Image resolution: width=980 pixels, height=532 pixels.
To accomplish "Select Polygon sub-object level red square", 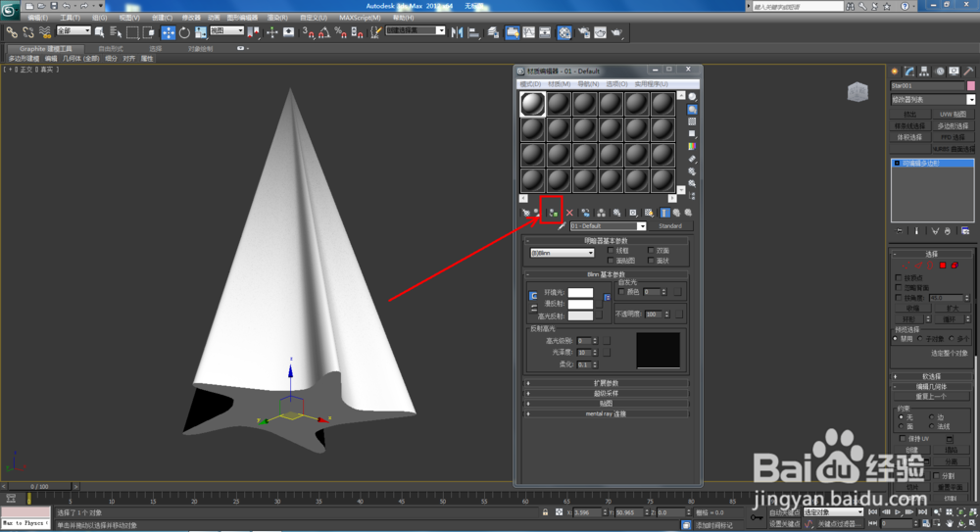I will point(943,266).
